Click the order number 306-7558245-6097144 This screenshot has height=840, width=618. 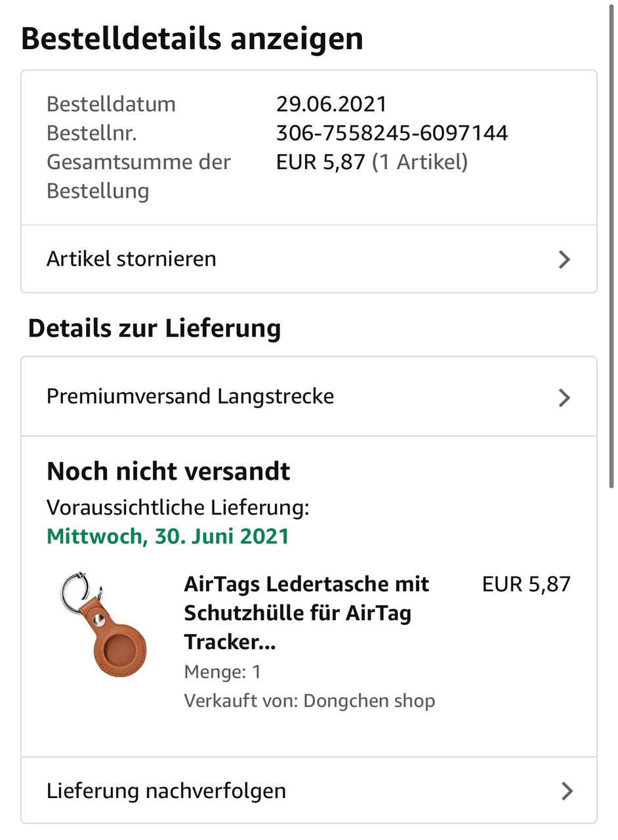pos(392,133)
